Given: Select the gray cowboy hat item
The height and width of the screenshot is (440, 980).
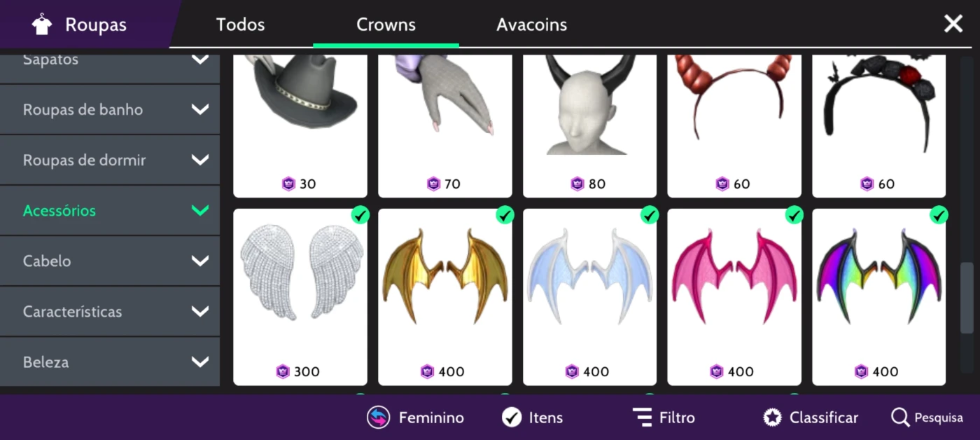Looking at the screenshot, I should 300,126.
